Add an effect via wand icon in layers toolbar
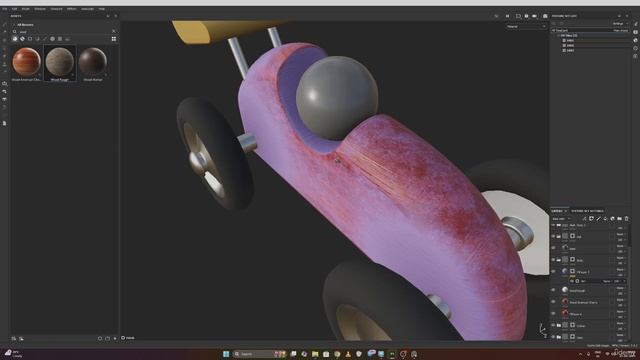Image resolution: width=640 pixels, height=360 pixels. [584, 219]
